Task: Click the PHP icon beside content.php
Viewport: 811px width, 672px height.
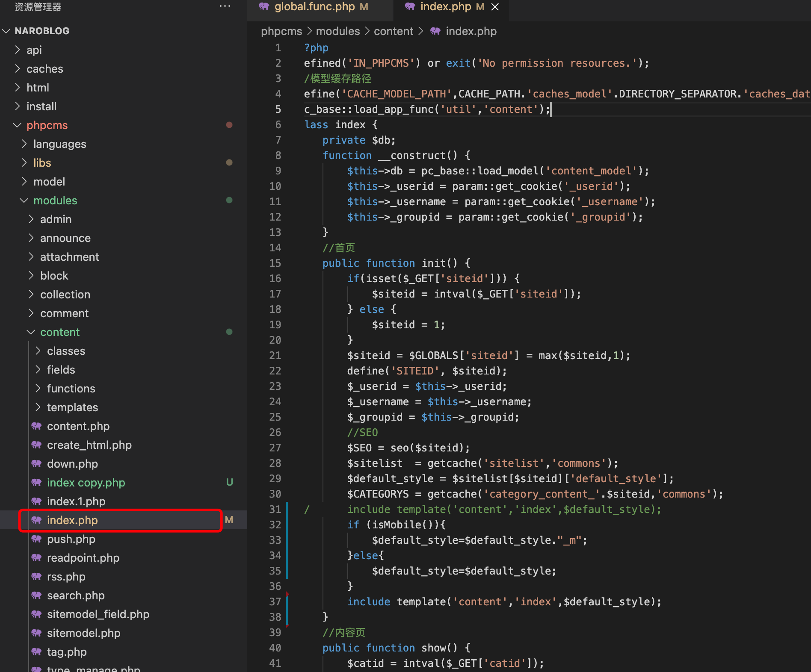Action: 36,426
